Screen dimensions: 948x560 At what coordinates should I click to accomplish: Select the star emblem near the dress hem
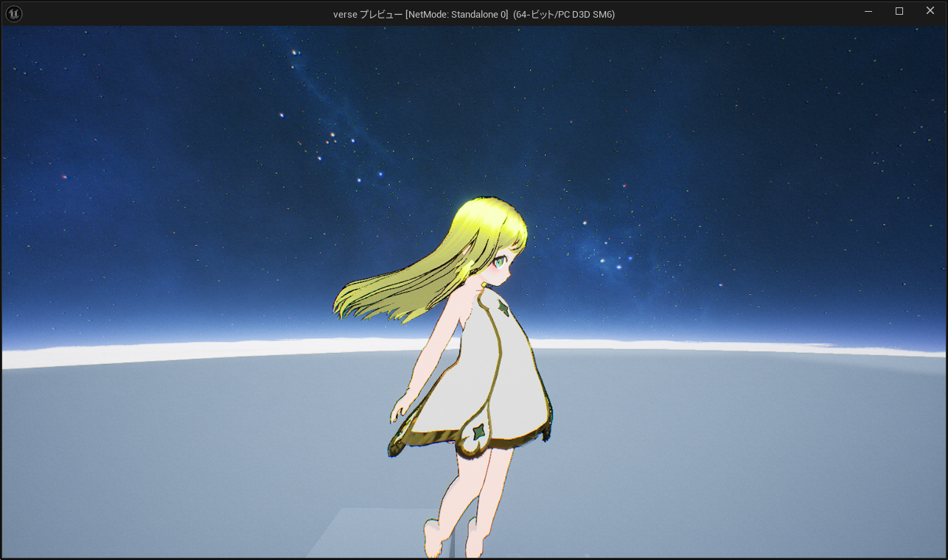click(478, 433)
